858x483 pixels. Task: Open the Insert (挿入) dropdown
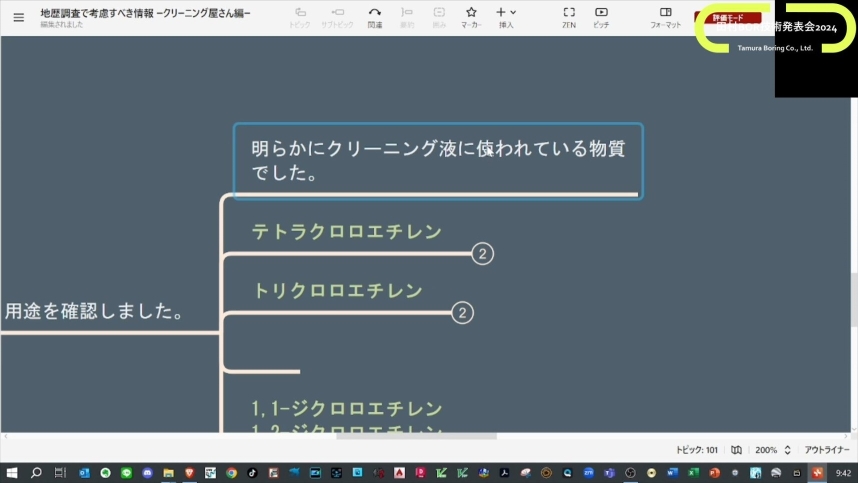click(x=506, y=17)
